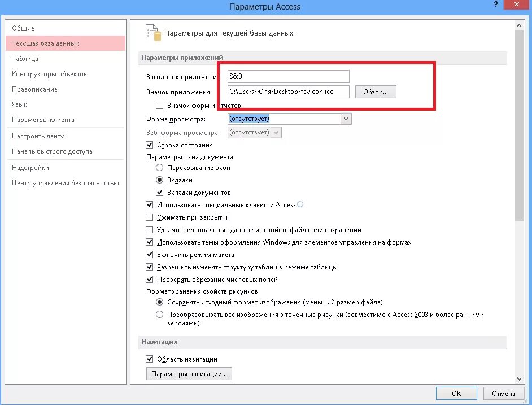This screenshot has height=405, width=532.
Task: Click the scrollbar up arrow
Action: pyautogui.click(x=519, y=25)
